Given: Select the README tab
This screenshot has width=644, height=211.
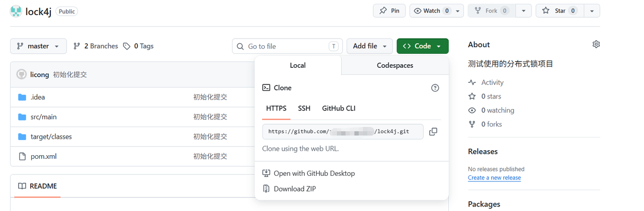Looking at the screenshot, I should (x=38, y=186).
